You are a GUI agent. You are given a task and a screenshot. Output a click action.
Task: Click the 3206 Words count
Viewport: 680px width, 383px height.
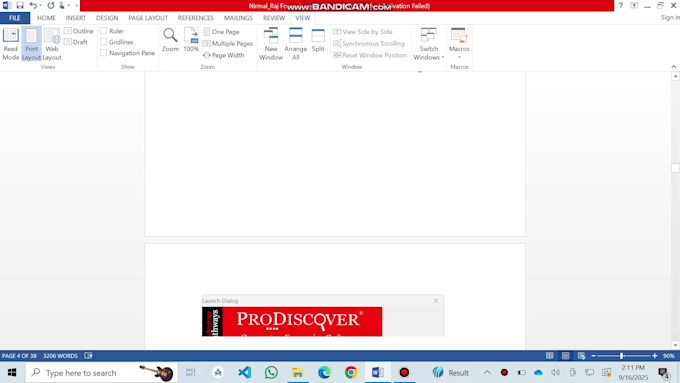(x=60, y=356)
